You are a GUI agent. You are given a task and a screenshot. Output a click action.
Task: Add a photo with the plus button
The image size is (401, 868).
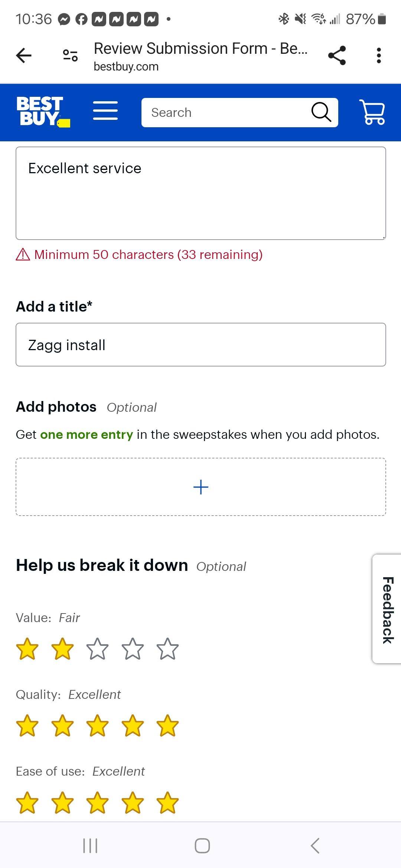(x=200, y=487)
